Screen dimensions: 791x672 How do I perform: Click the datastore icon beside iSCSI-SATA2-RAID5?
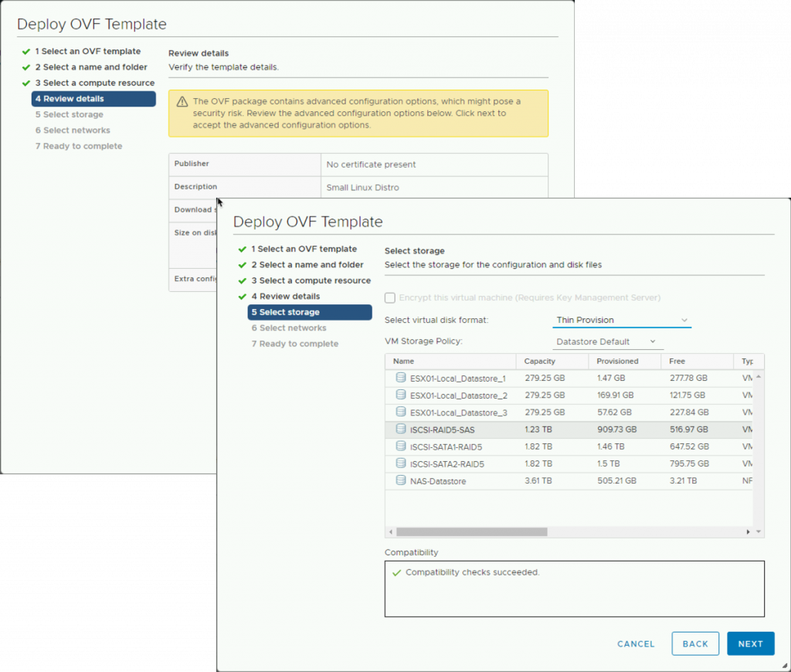[401, 462]
